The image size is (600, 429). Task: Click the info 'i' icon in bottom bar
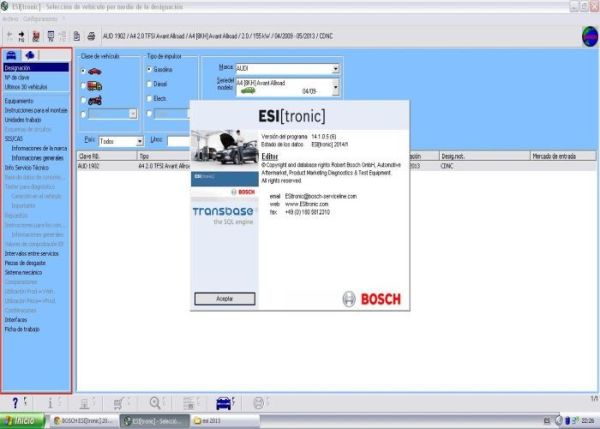point(50,403)
